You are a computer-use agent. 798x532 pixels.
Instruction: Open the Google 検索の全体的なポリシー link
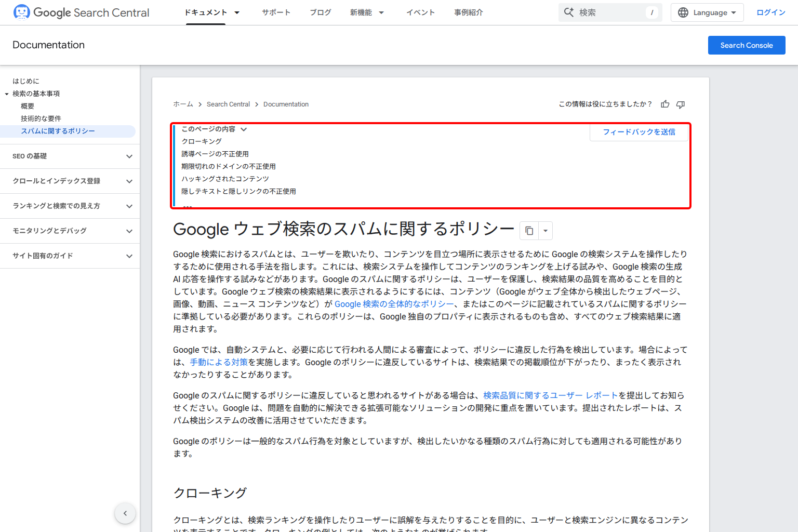[x=394, y=304]
